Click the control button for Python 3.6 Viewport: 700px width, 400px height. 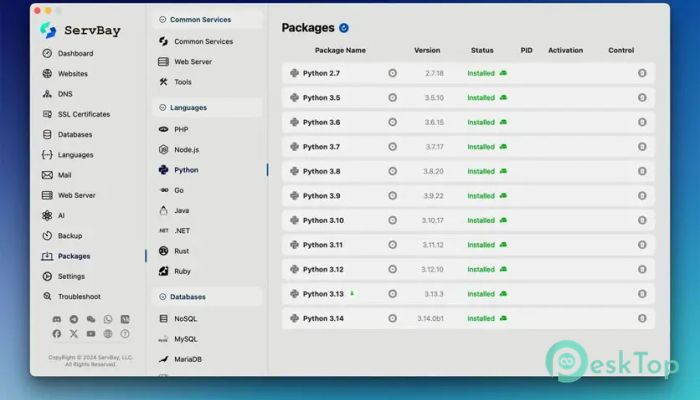pos(642,122)
